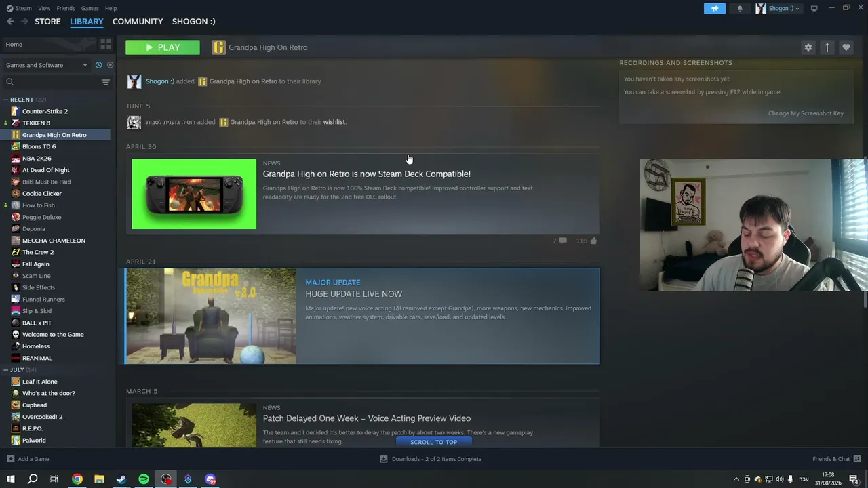Open Shogon :) profile link in activity feed
The image size is (868, 488).
160,81
